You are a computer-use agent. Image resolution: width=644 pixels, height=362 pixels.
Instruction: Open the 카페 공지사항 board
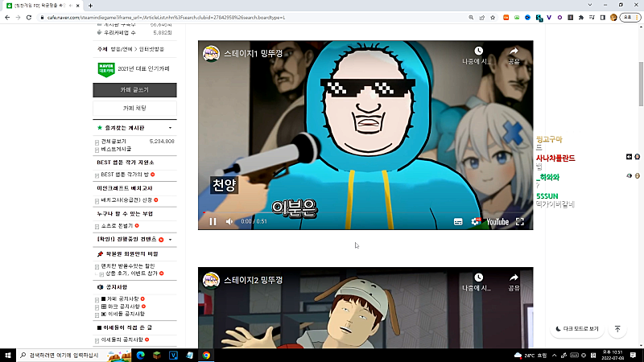click(x=121, y=298)
